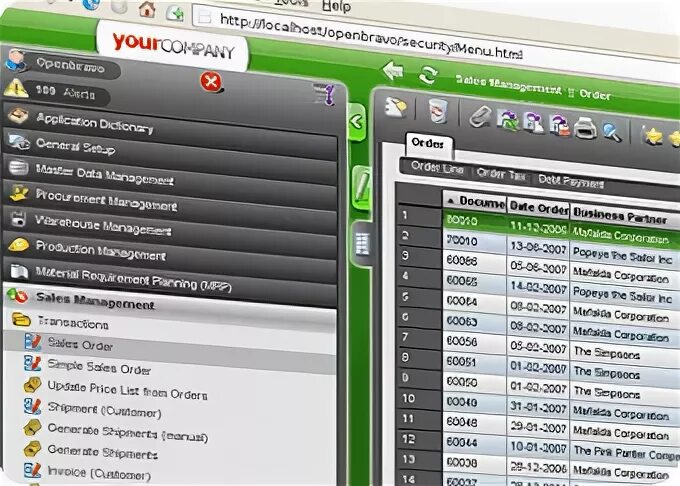Select document 60044 cell
Viewport: 680px width, 486px height.
click(462, 442)
